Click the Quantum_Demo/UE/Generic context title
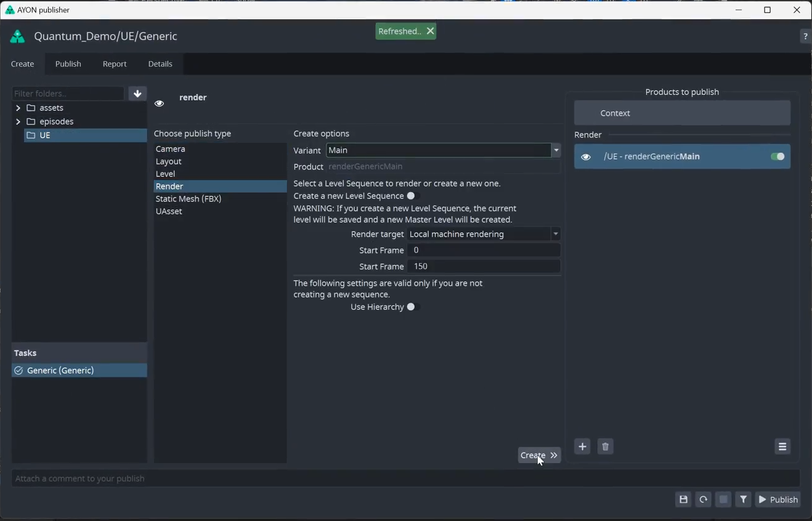This screenshot has height=521, width=812. (105, 36)
